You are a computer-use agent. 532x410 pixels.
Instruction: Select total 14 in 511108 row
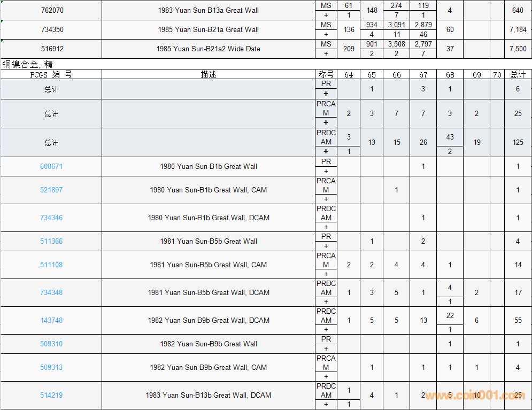click(518, 265)
